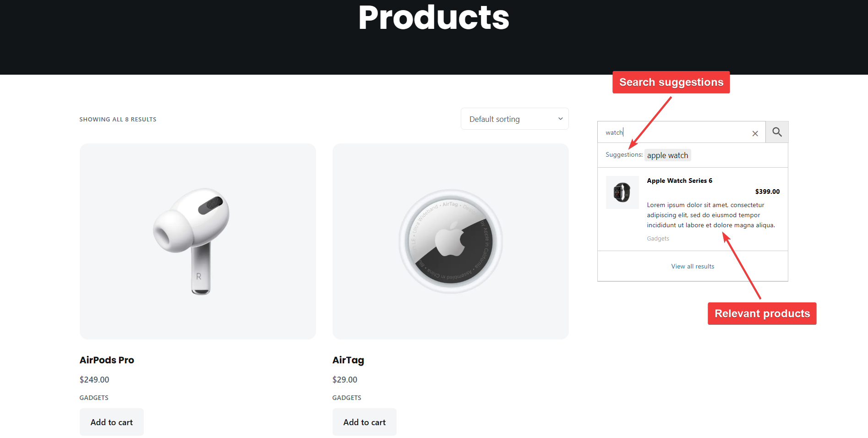
Task: Click the Apple Watch Series 6 title
Action: point(679,181)
